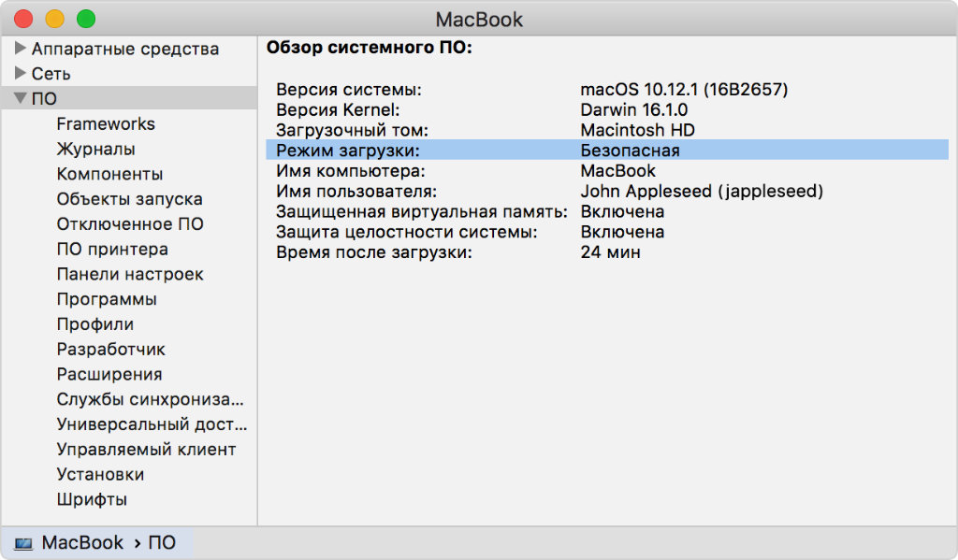This screenshot has width=958, height=560.
Task: Click MacBook label in path bar
Action: pos(82,543)
